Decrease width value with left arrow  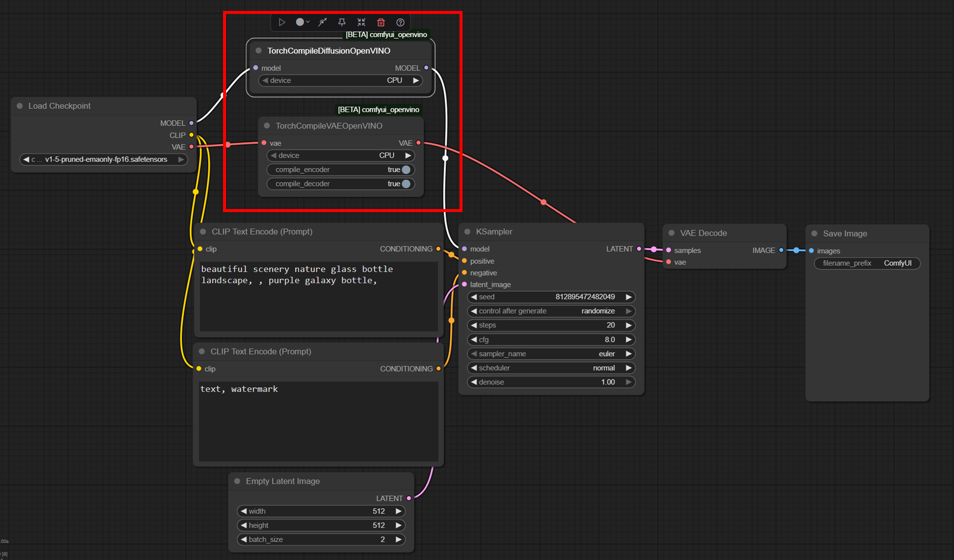(243, 511)
